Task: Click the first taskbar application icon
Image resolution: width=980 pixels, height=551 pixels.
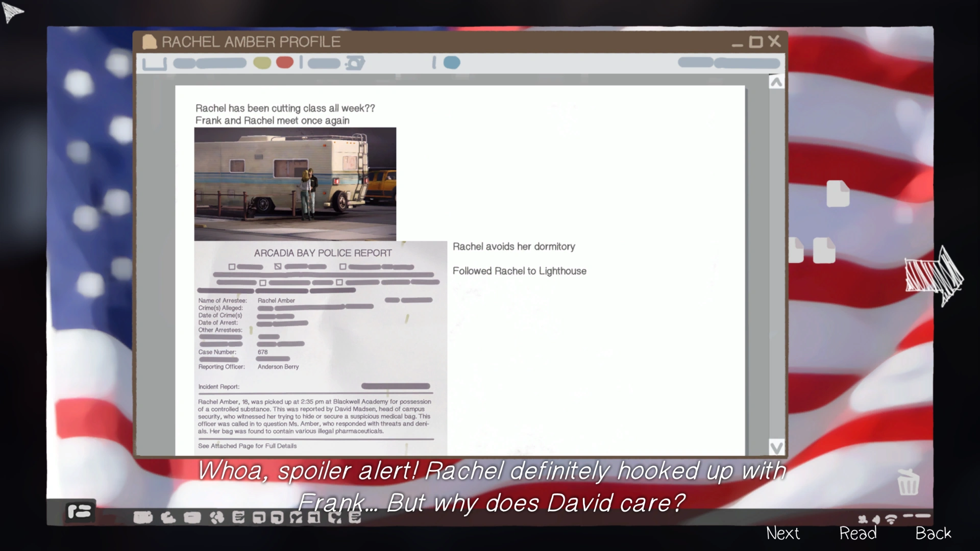Action: point(143,518)
